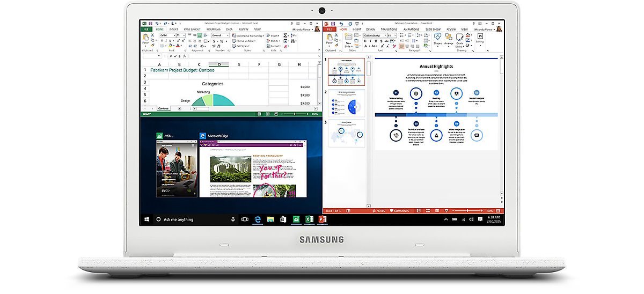Open the Calibri font name dropdown in Excel

click(174, 35)
